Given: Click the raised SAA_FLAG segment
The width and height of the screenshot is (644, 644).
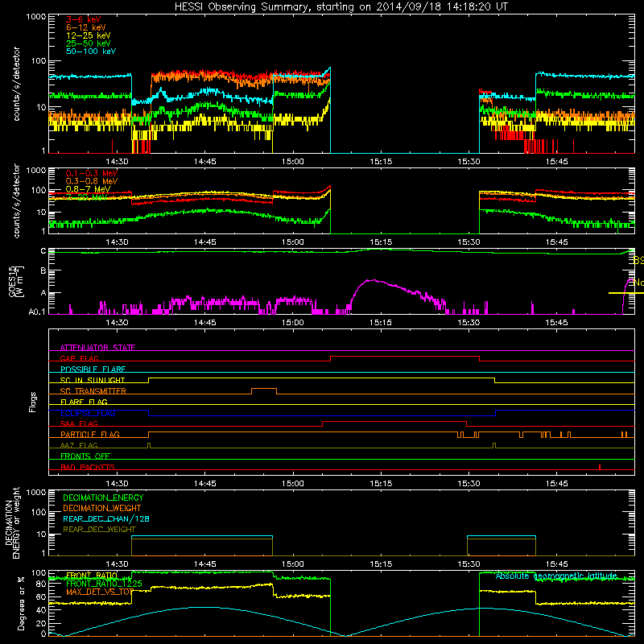Looking at the screenshot, I should (x=394, y=421).
